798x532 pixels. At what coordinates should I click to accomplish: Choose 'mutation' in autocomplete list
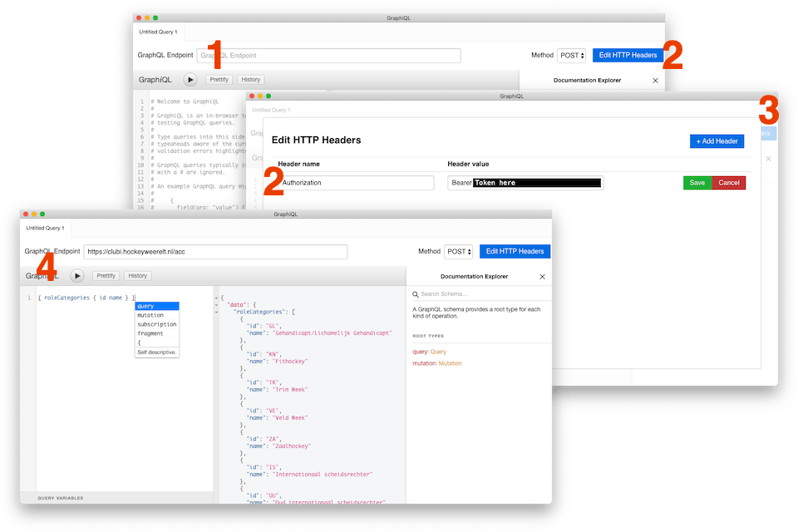157,315
